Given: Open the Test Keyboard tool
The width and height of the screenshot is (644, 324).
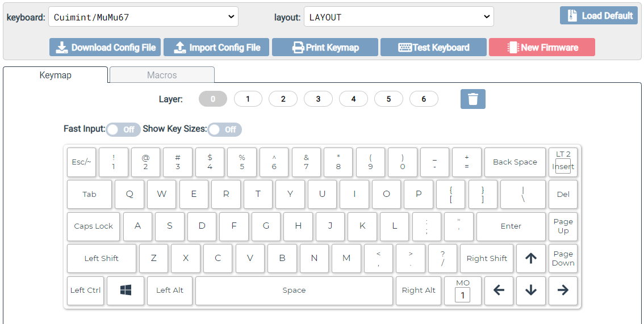Looking at the screenshot, I should coord(433,48).
